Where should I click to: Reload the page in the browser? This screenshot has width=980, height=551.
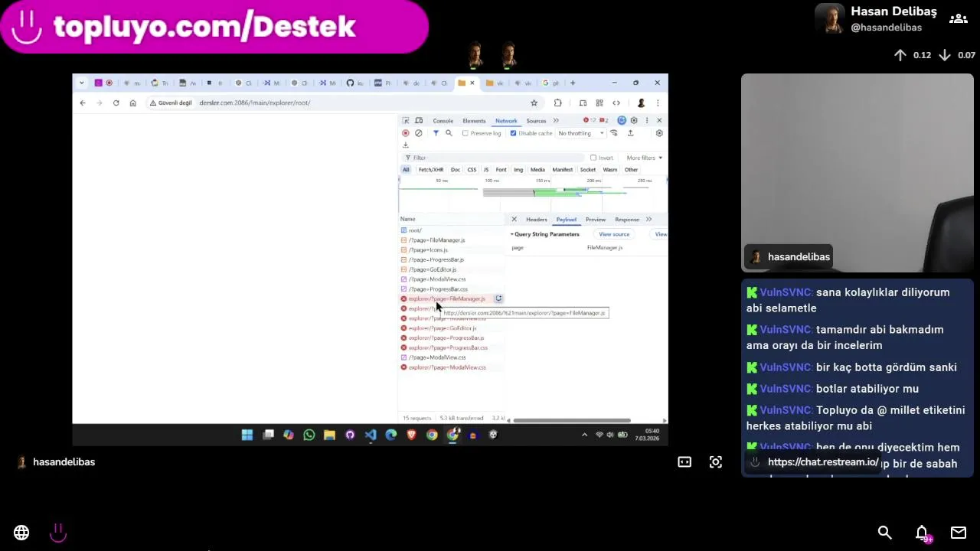tap(116, 103)
